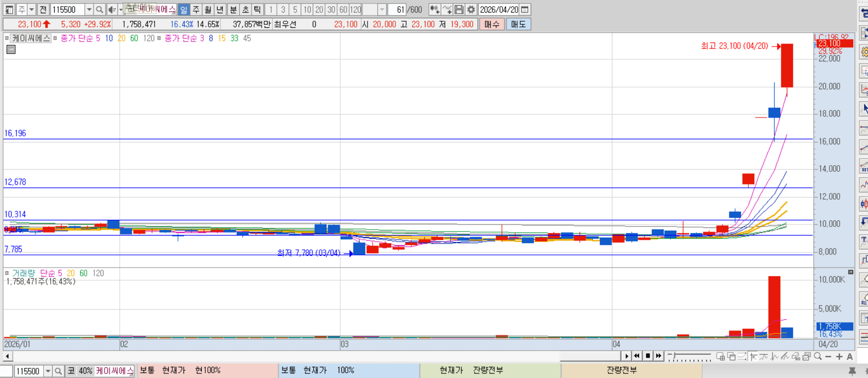This screenshot has height=378, width=868.
Task: Click the bottom magnifier zoom tool icon
Action: [x=818, y=356]
